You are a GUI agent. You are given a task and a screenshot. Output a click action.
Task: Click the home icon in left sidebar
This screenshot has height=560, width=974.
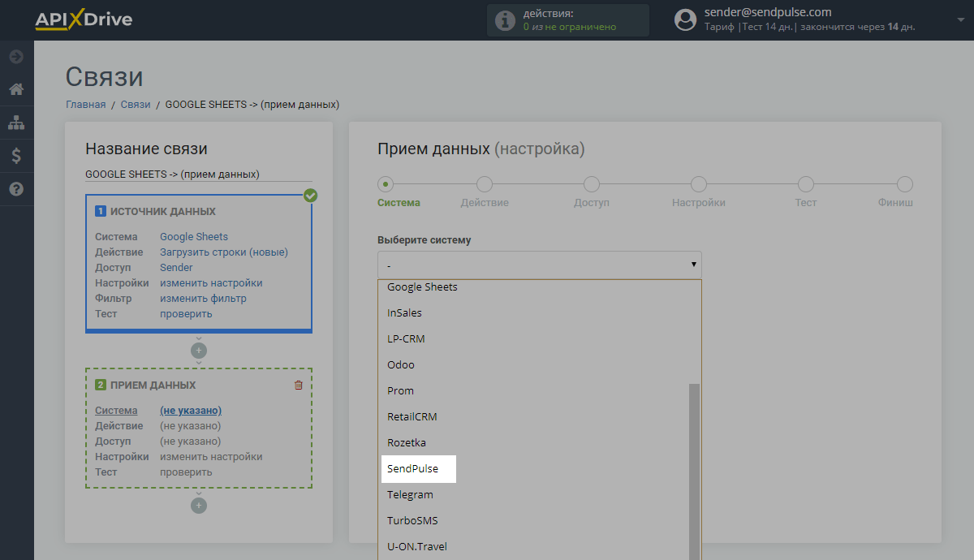16,89
